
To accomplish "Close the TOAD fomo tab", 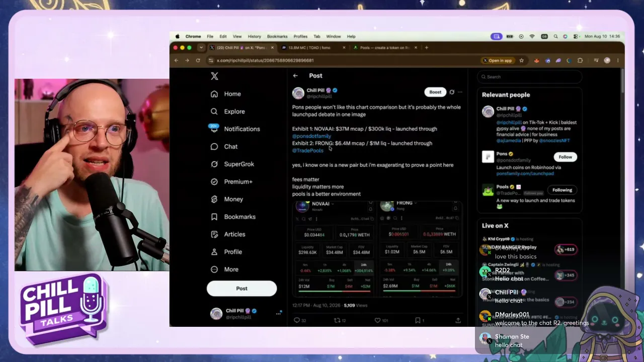I will [x=344, y=48].
